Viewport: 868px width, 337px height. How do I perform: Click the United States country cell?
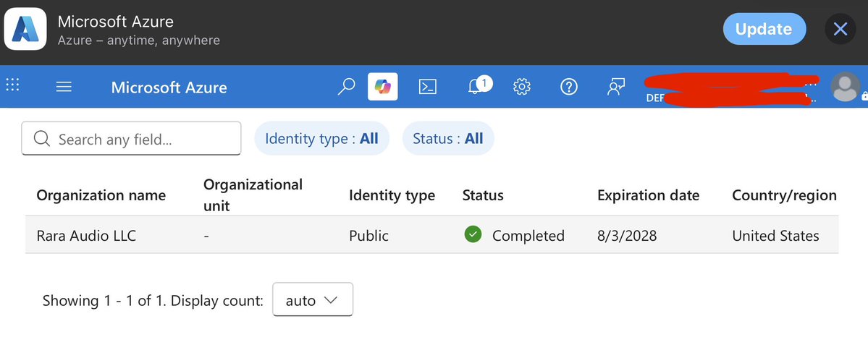point(775,236)
